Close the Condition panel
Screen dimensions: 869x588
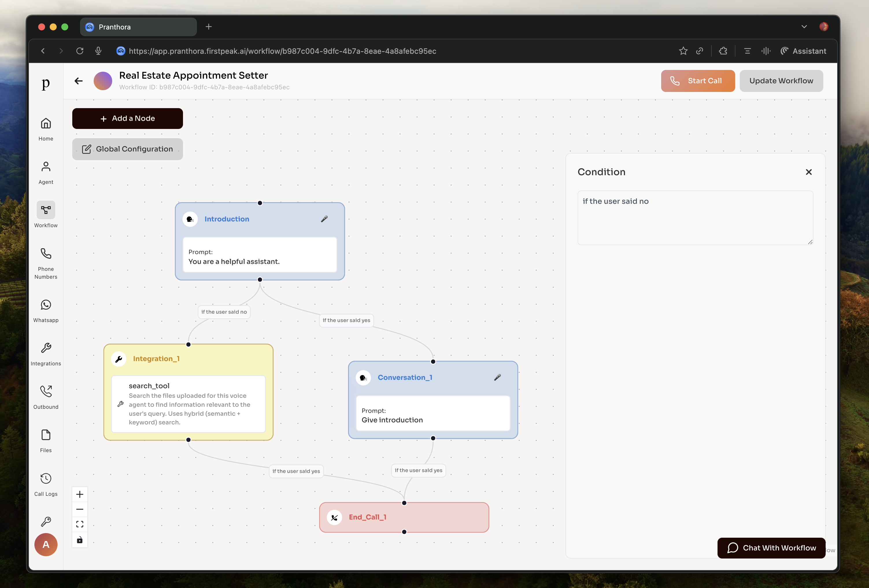coord(809,172)
